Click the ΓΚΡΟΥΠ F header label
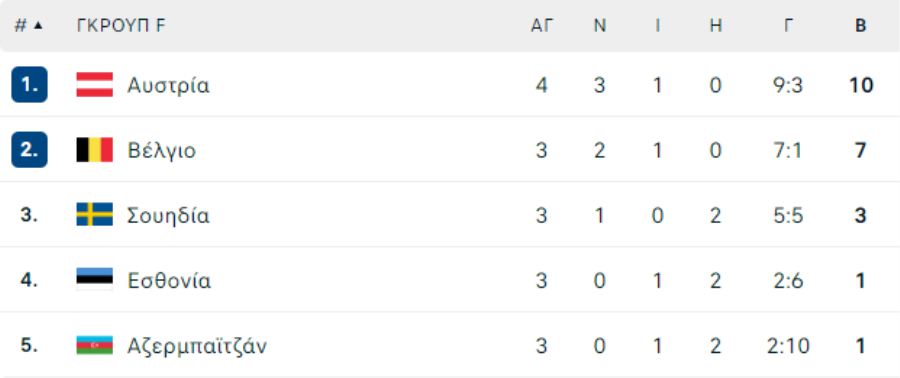 point(121,26)
